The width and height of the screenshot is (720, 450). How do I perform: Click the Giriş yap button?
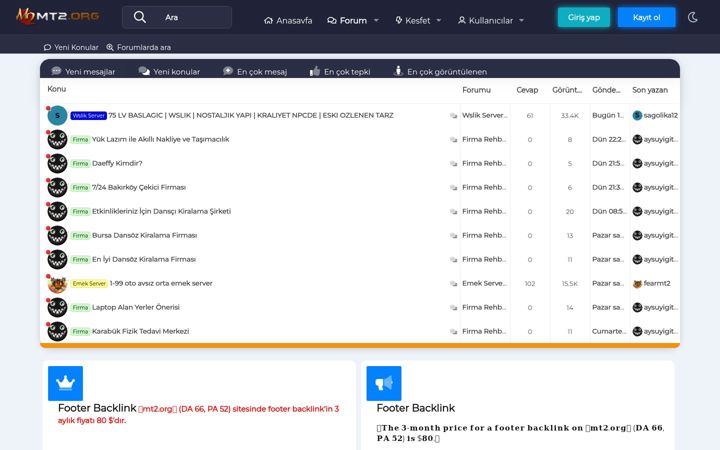(584, 17)
